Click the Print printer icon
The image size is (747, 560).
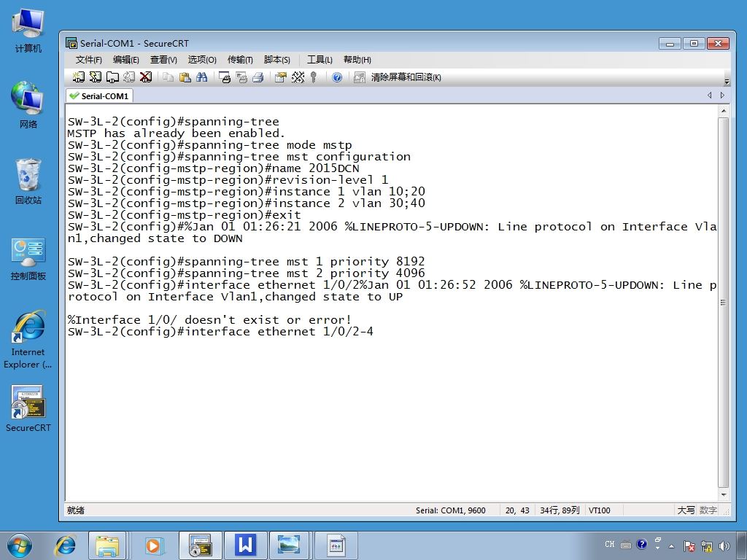[258, 77]
